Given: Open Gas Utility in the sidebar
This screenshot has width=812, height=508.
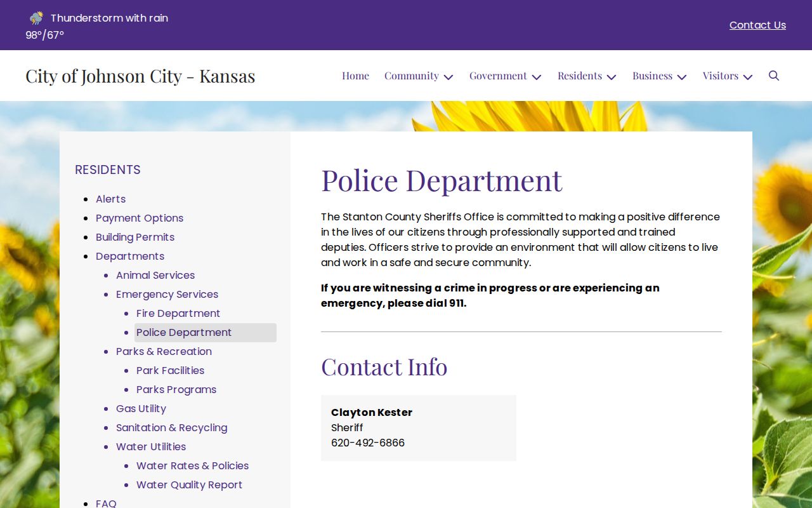Looking at the screenshot, I should click(x=141, y=408).
